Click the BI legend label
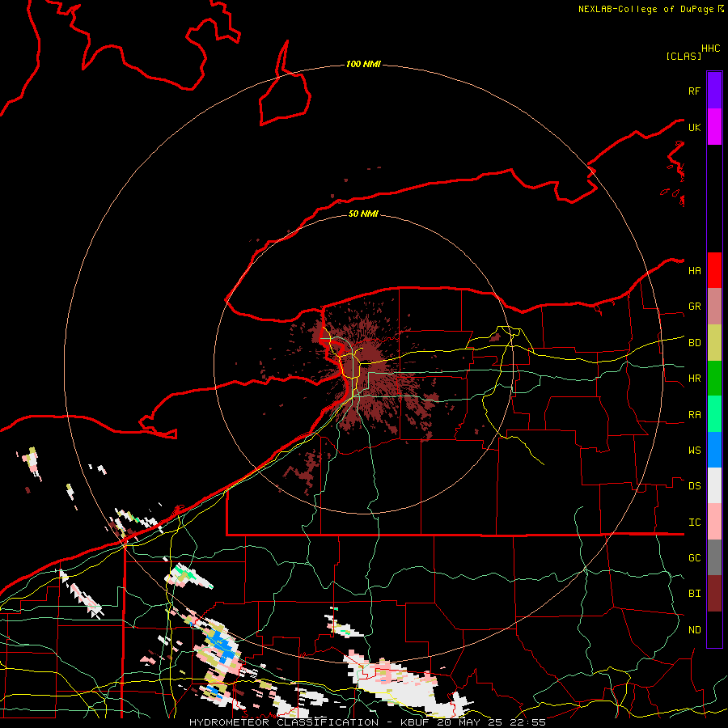The width and height of the screenshot is (728, 728). pyautogui.click(x=694, y=594)
